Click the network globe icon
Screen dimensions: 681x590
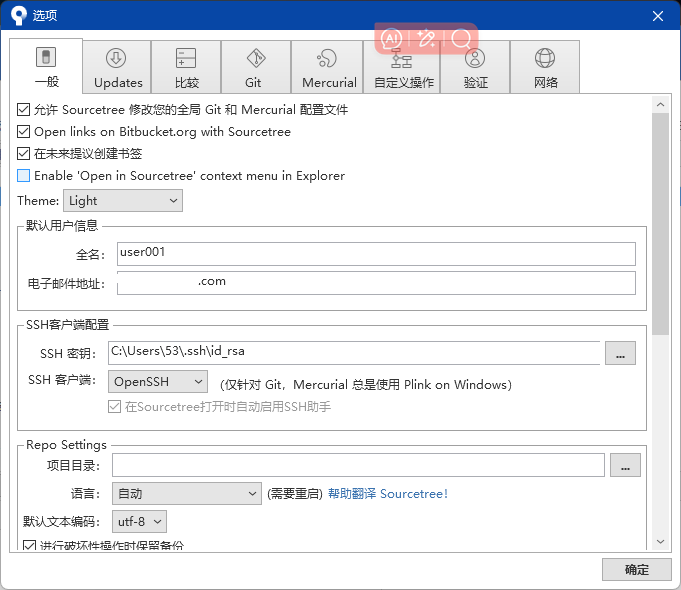click(x=545, y=58)
